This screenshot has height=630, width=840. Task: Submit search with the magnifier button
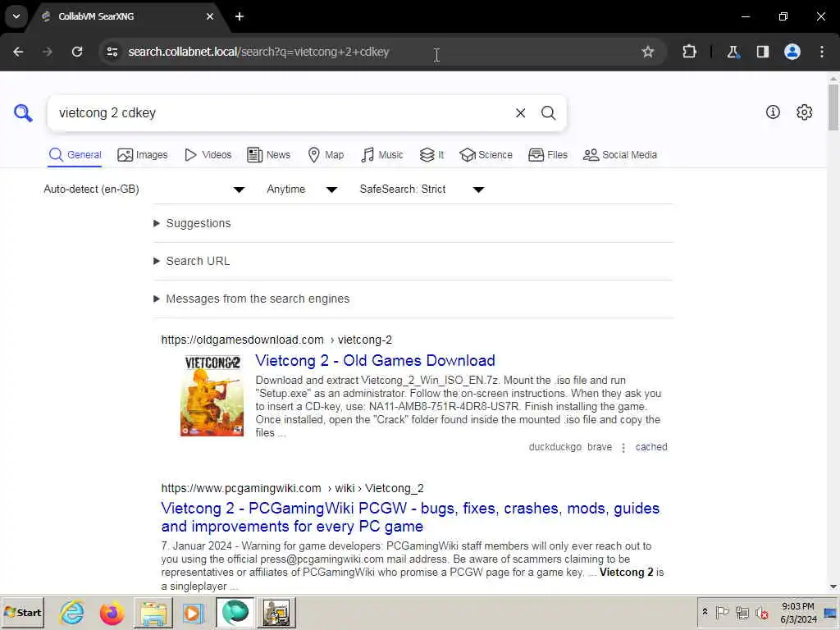coord(548,113)
